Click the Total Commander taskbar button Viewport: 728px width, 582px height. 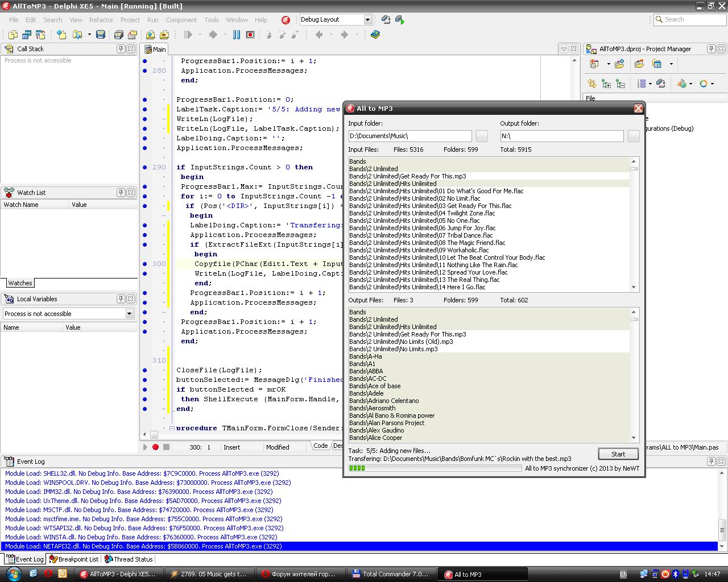(x=391, y=574)
